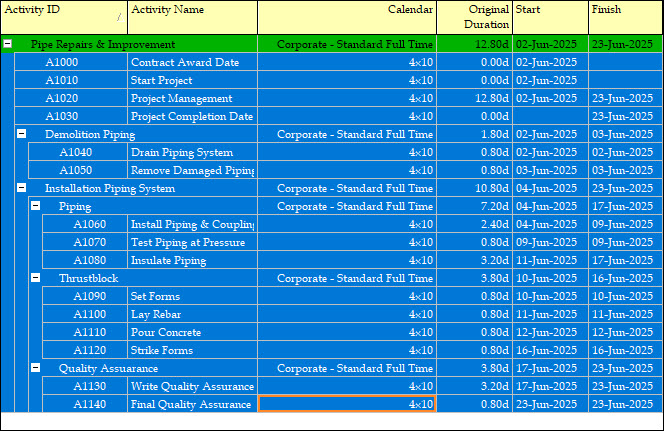Collapse the Pipe Repairs & Improvement group
The height and width of the screenshot is (431, 664).
pyautogui.click(x=8, y=44)
